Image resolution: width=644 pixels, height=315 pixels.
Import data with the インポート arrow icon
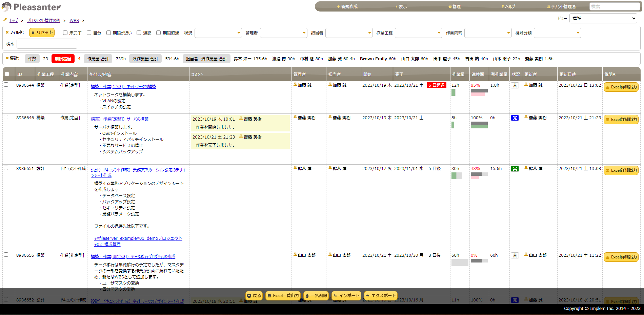click(x=336, y=296)
